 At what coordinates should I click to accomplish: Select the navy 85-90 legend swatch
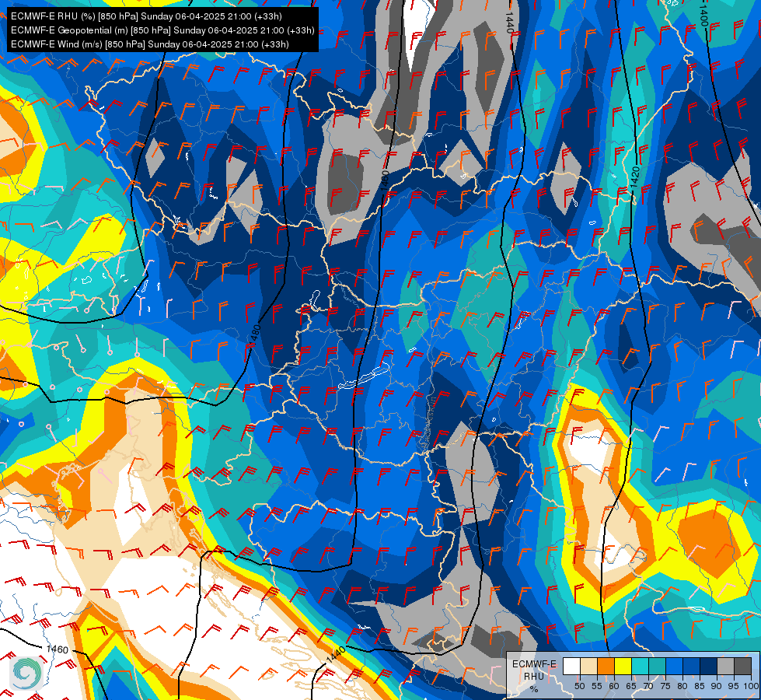tap(709, 666)
